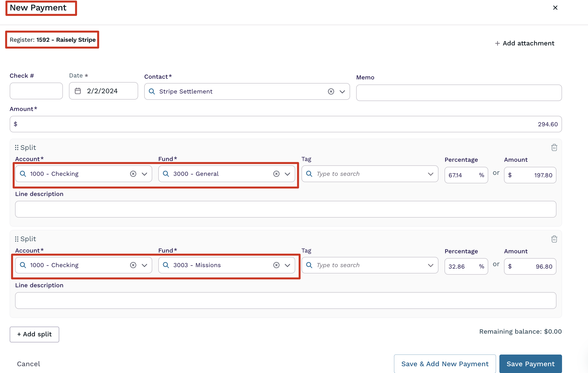Open the first split's Tag dropdown
Image resolution: width=588 pixels, height=373 pixels.
point(430,174)
